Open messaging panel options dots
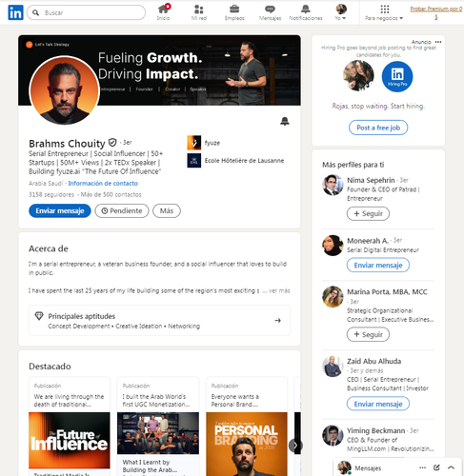This screenshot has height=476, width=464. click(422, 467)
